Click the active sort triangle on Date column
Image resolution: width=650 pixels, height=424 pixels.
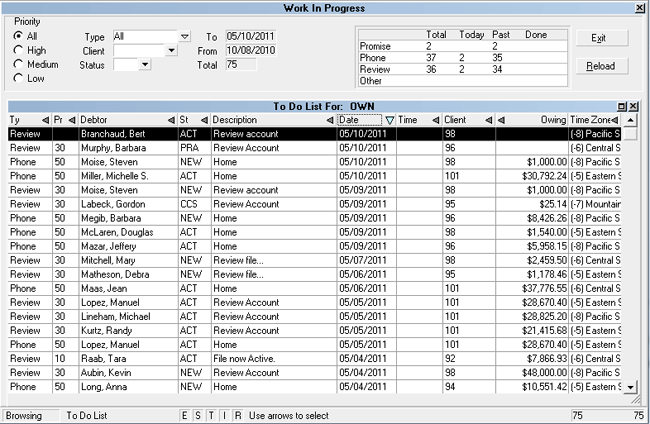(x=390, y=120)
